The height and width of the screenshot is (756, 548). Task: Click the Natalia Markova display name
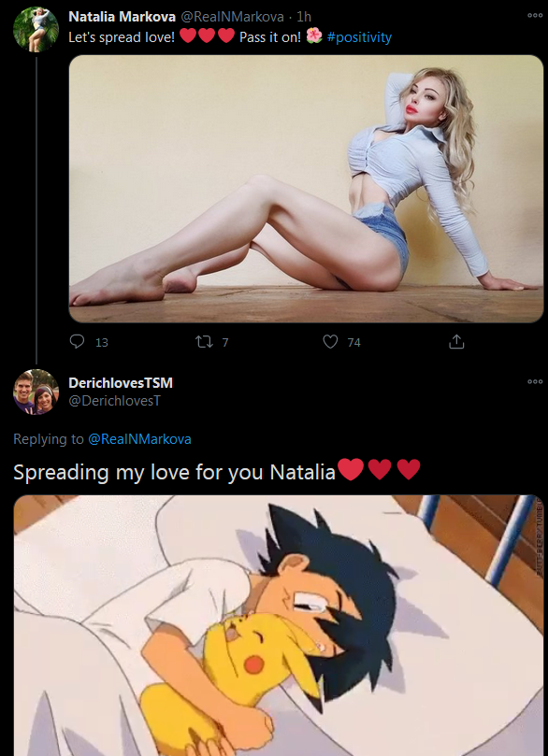tap(123, 17)
